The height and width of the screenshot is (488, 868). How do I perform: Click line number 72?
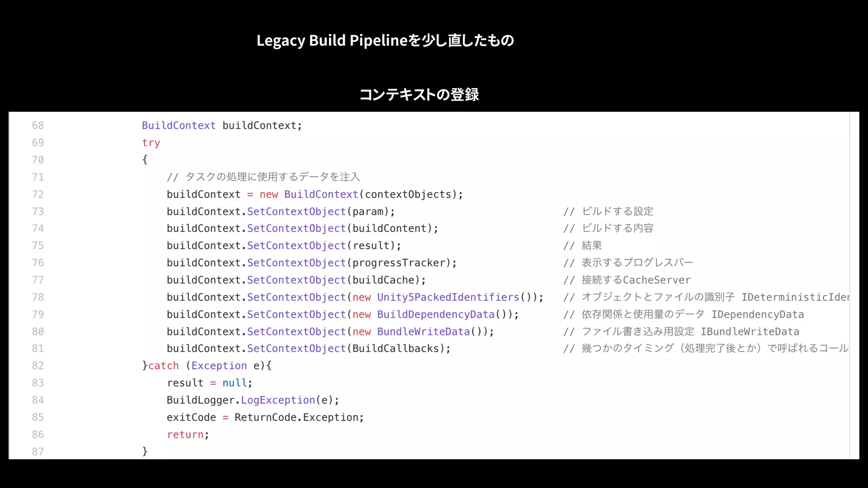pyautogui.click(x=38, y=194)
